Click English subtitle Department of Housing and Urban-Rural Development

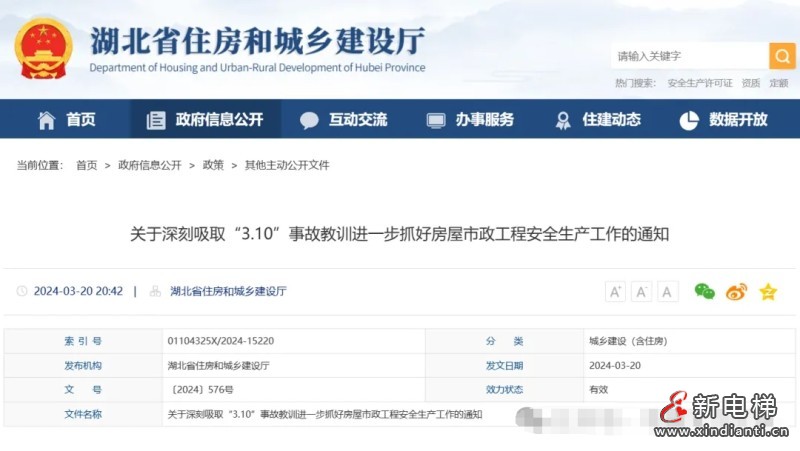point(257,68)
